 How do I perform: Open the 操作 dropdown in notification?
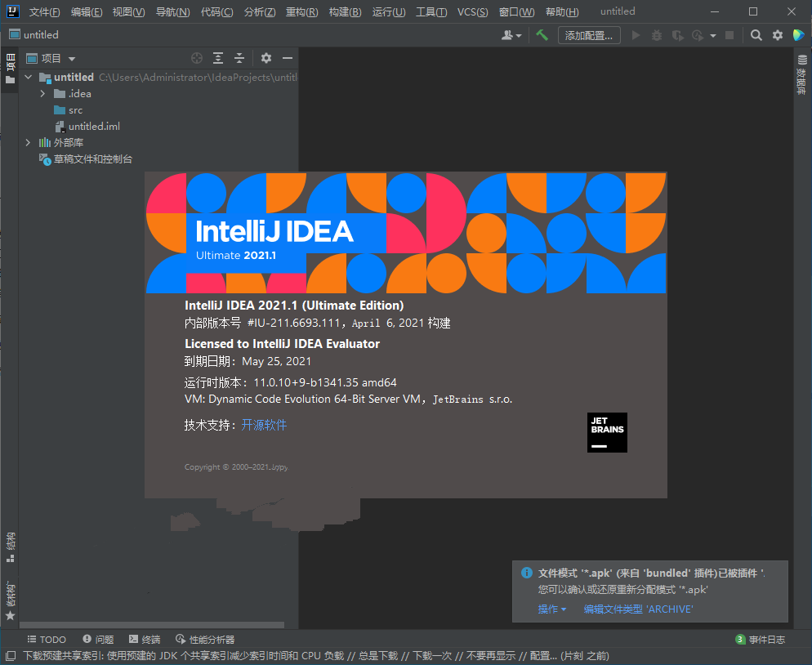[552, 609]
